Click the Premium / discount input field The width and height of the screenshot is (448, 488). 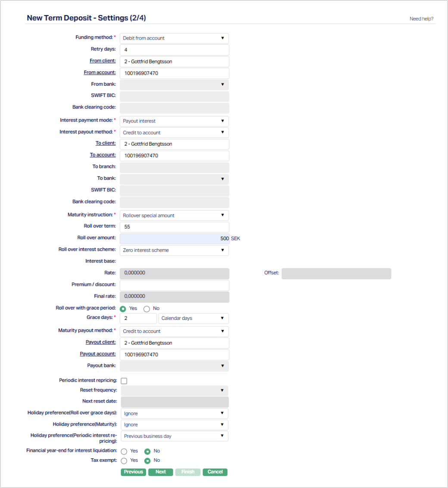click(174, 285)
